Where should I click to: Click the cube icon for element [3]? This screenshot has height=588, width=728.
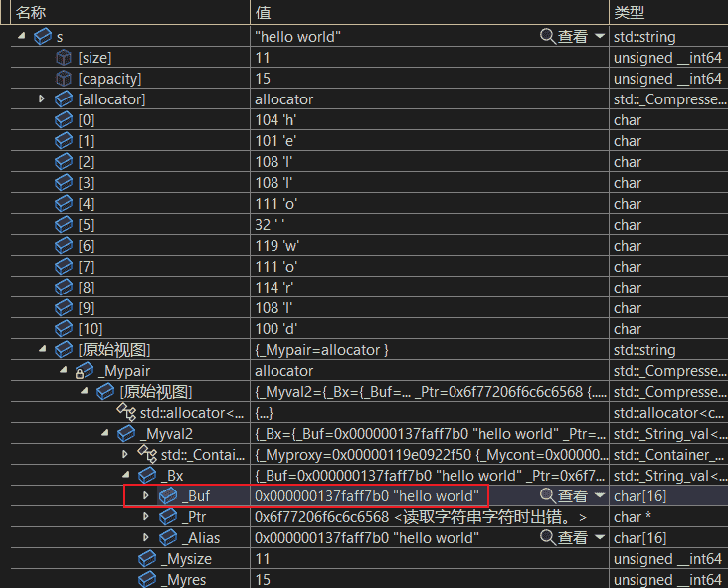point(64,182)
